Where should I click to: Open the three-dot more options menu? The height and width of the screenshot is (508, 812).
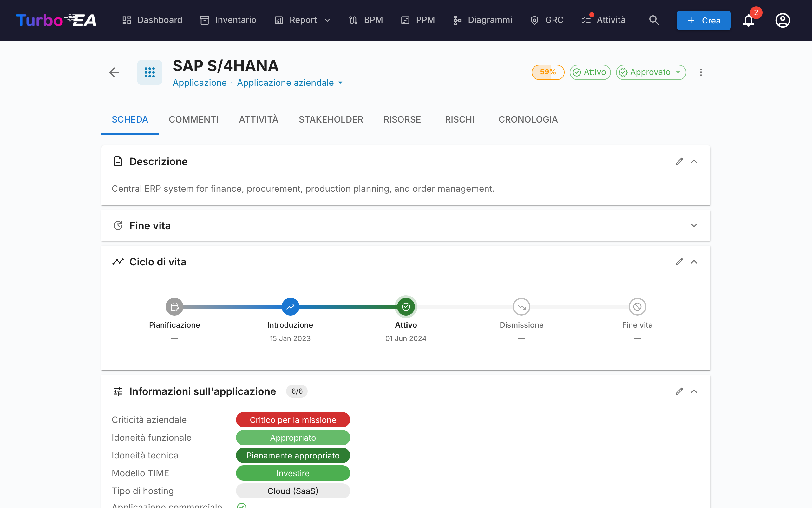701,72
